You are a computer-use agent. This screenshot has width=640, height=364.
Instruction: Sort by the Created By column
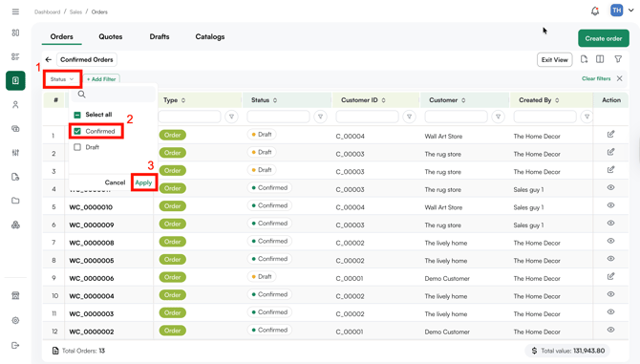(557, 100)
